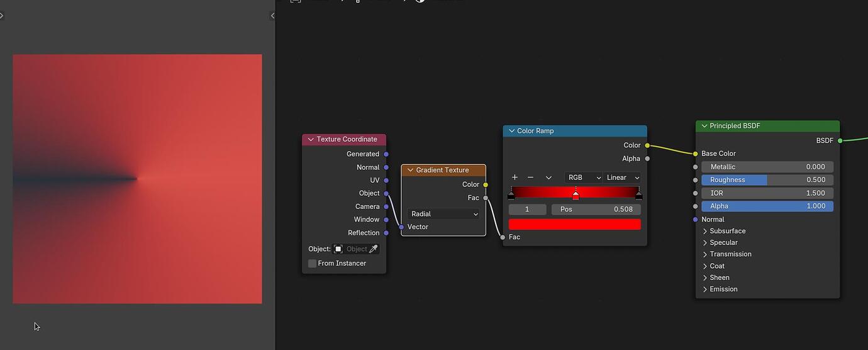The image size is (868, 350).
Task: Select the Color Ramp node header
Action: [x=575, y=131]
